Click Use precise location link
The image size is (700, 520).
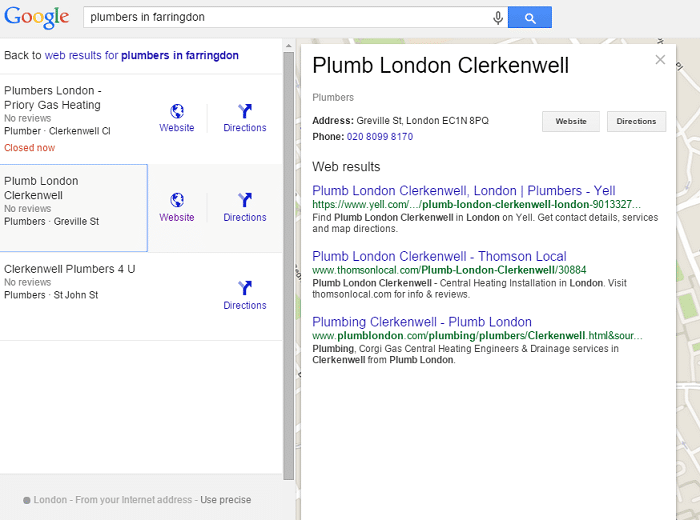point(225,500)
